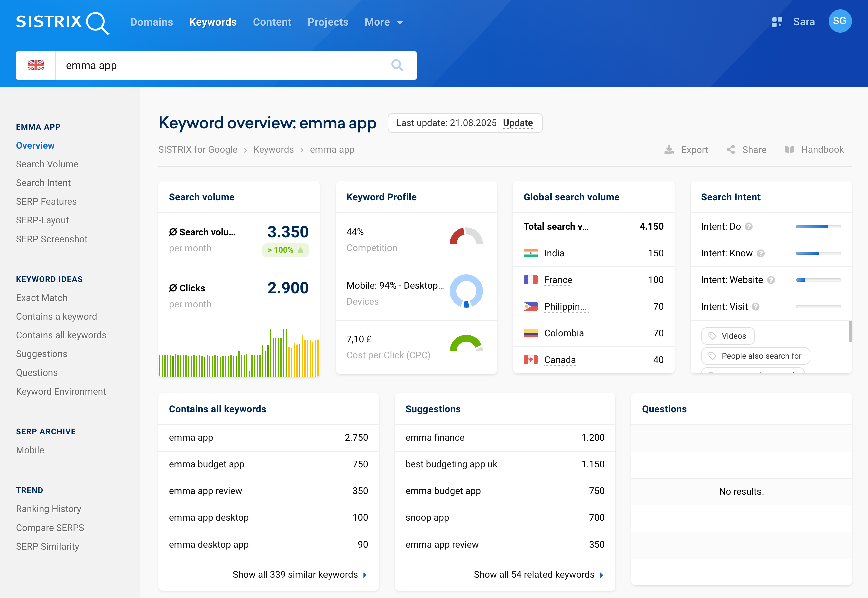Click the Intent: Know progress bar

point(818,253)
